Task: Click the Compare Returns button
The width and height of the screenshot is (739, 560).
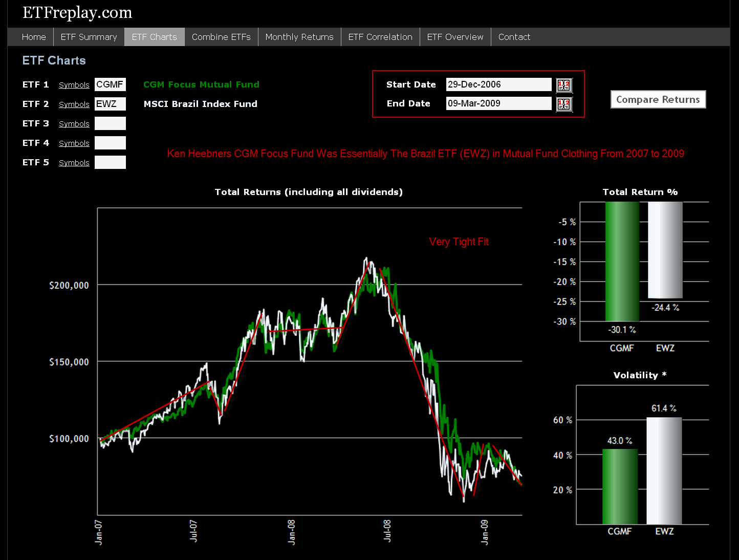Action: click(x=658, y=99)
